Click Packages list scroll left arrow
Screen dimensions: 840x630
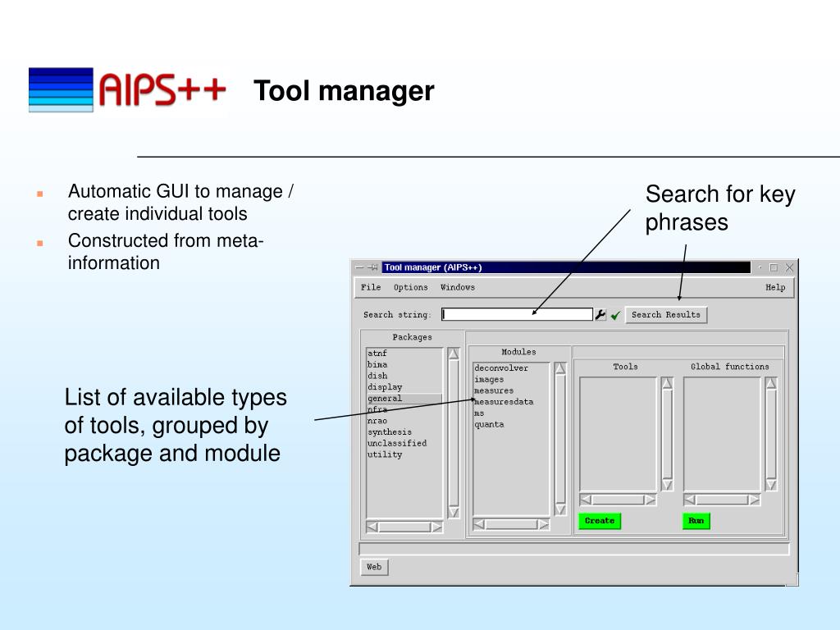pos(372,527)
